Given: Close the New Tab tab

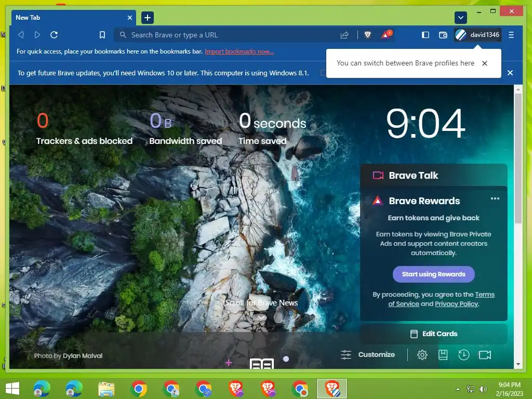Looking at the screenshot, I should click(129, 18).
